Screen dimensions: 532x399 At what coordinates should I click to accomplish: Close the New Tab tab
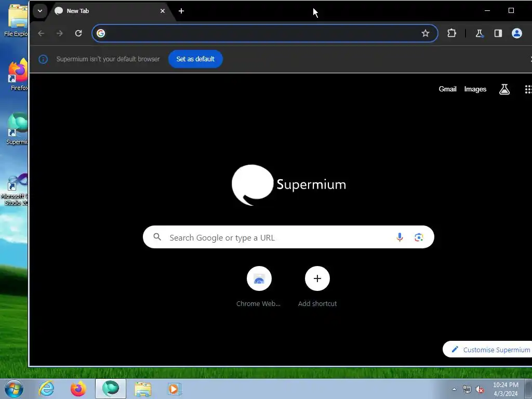[x=163, y=11]
